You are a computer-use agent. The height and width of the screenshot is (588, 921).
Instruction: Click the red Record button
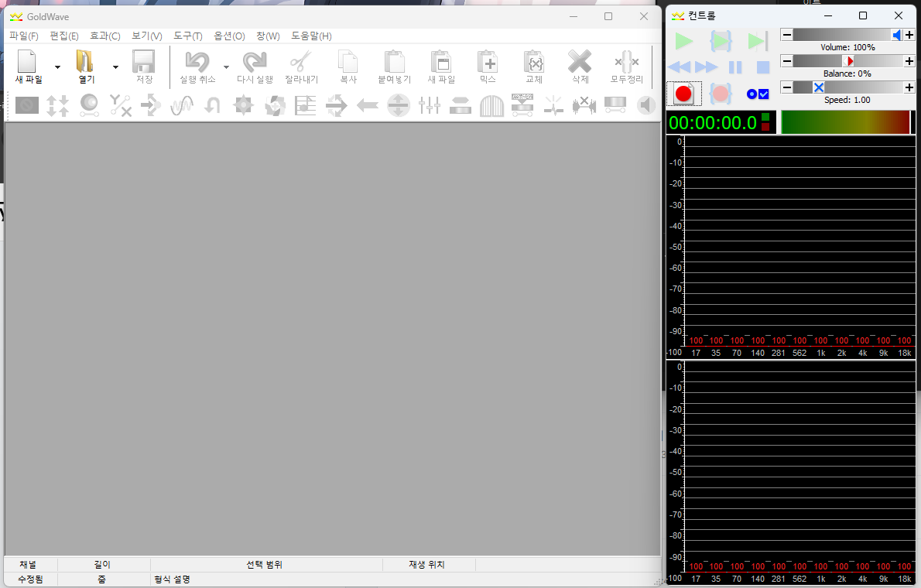point(683,94)
